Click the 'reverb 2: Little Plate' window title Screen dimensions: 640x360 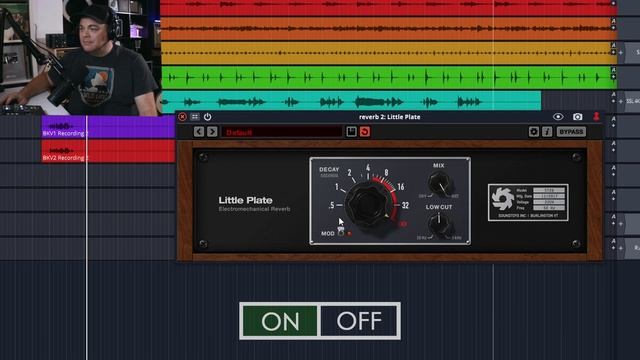click(389, 117)
